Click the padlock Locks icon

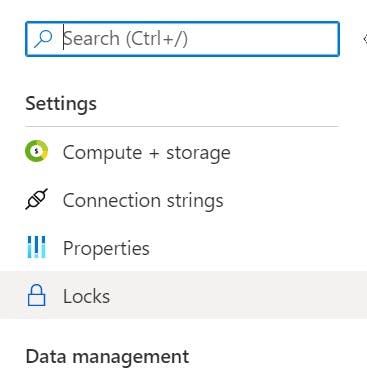tap(36, 295)
